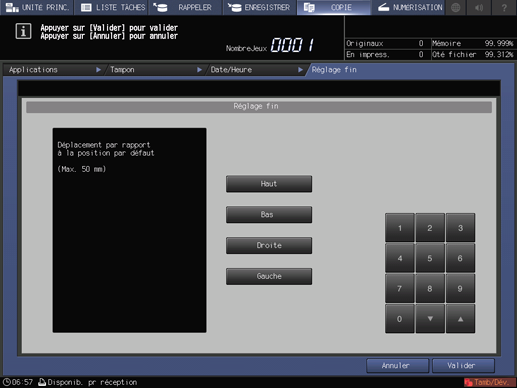Click the speaker volume icon
517x388 pixels.
pos(479,7)
